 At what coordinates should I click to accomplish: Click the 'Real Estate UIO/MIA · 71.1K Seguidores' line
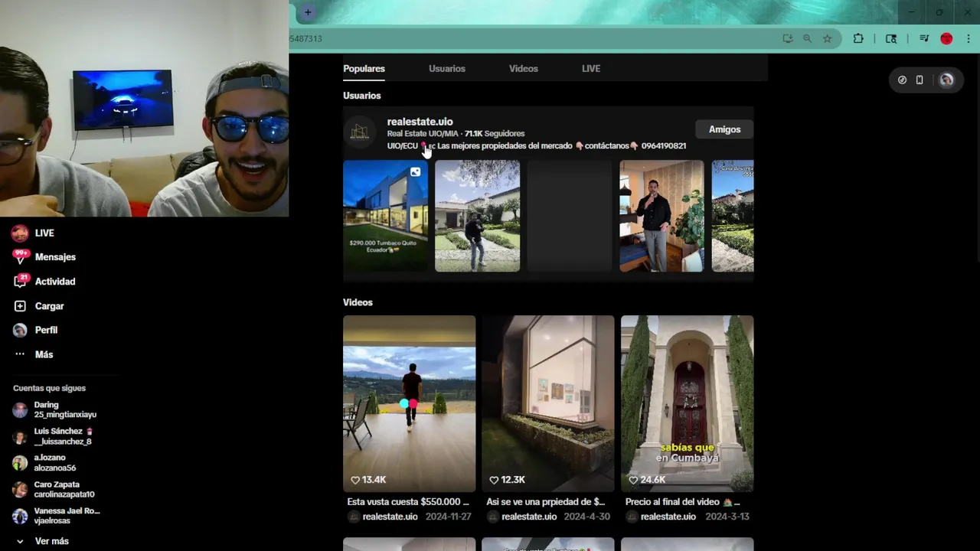(x=456, y=134)
